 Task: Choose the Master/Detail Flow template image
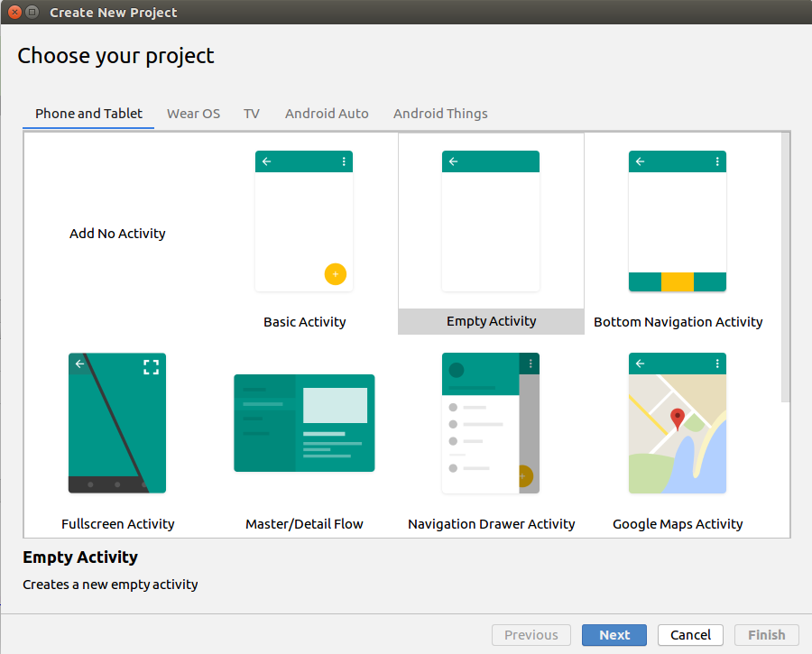point(304,423)
